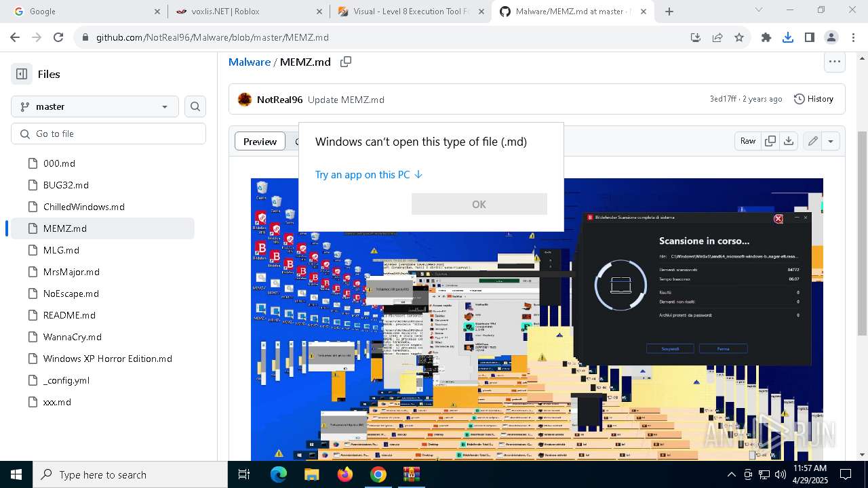Focus the Go to file search field
The height and width of the screenshot is (488, 868).
[x=108, y=134]
